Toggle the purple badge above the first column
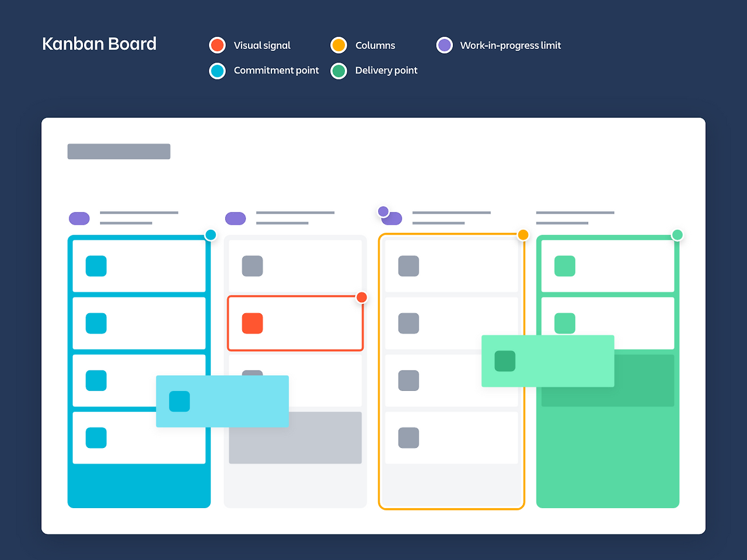Screen dimensions: 747x560 [79, 218]
